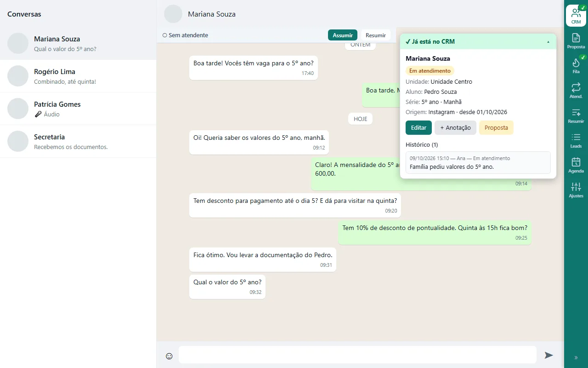Open the CRM sidebar icon
The width and height of the screenshot is (588, 368).
576,16
